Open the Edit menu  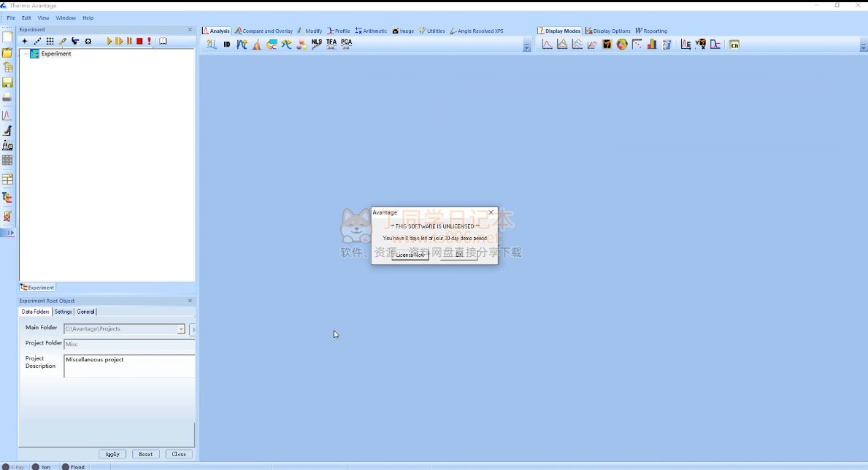coord(26,18)
